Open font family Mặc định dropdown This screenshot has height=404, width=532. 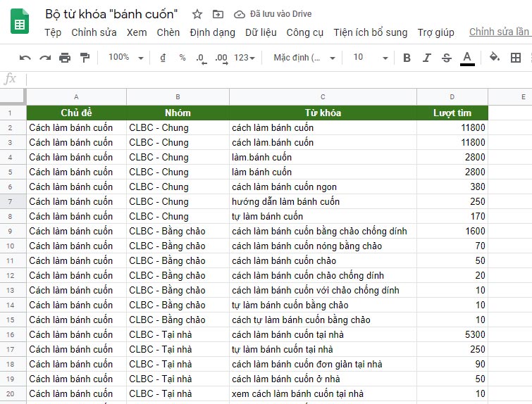coord(304,58)
